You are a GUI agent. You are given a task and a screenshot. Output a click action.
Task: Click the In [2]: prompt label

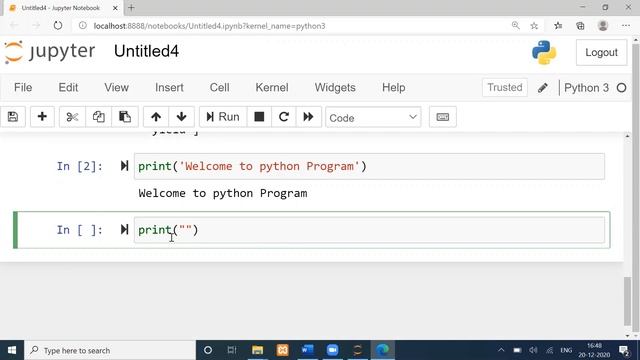click(x=80, y=166)
